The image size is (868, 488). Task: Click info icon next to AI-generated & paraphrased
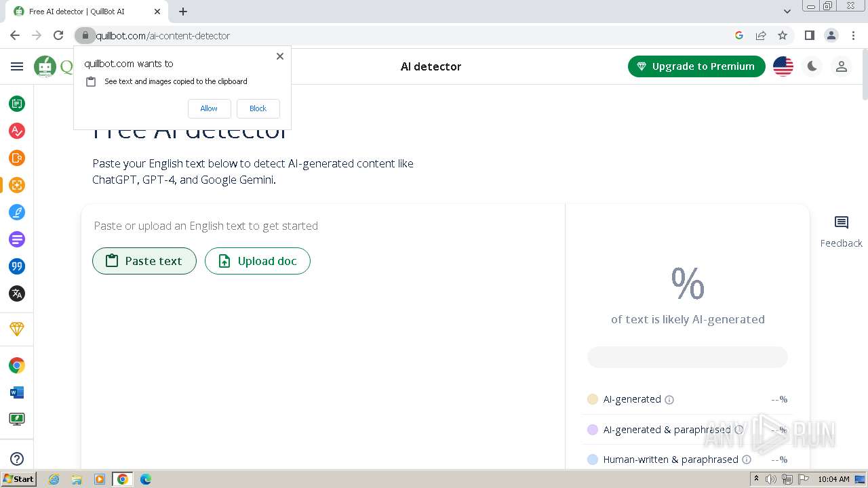(x=739, y=430)
